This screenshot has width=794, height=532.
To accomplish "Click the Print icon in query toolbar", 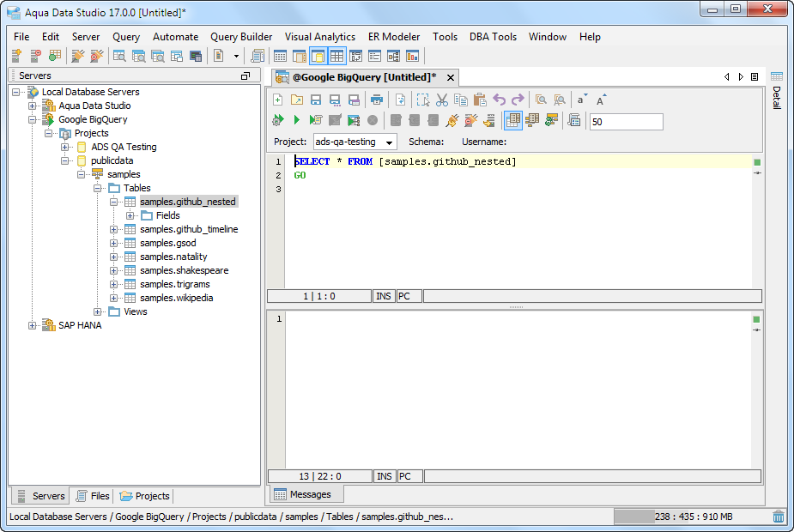I will tap(376, 100).
